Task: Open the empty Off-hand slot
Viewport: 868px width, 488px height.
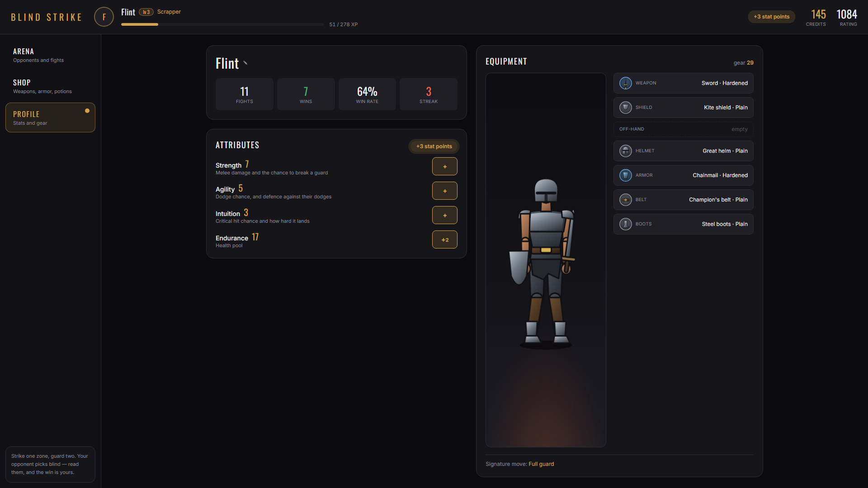Action: [684, 129]
